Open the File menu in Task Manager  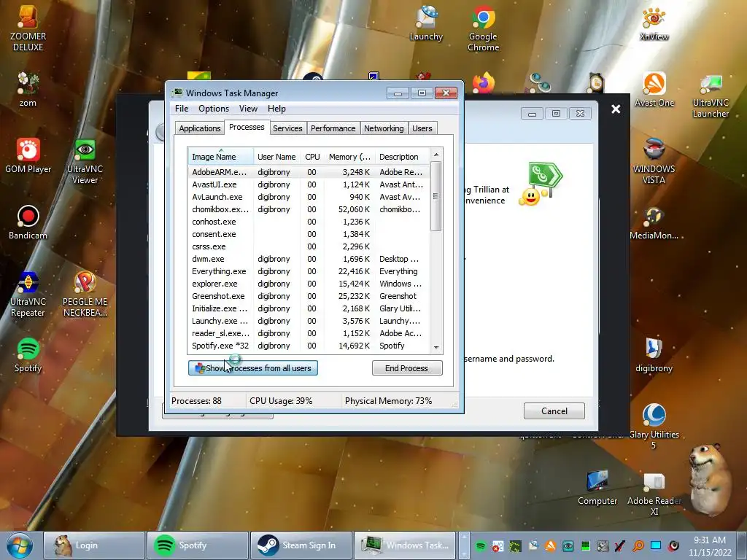[182, 109]
